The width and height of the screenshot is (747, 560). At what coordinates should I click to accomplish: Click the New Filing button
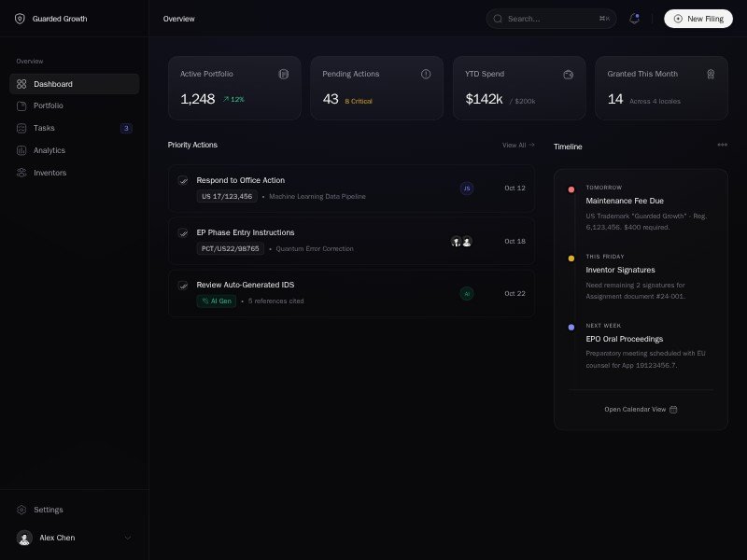(698, 19)
